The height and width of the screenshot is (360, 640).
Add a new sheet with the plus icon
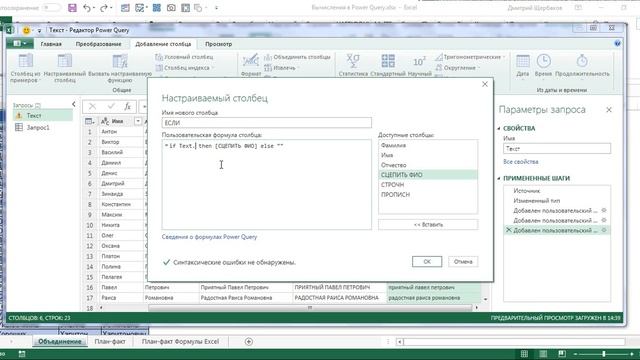[249, 342]
